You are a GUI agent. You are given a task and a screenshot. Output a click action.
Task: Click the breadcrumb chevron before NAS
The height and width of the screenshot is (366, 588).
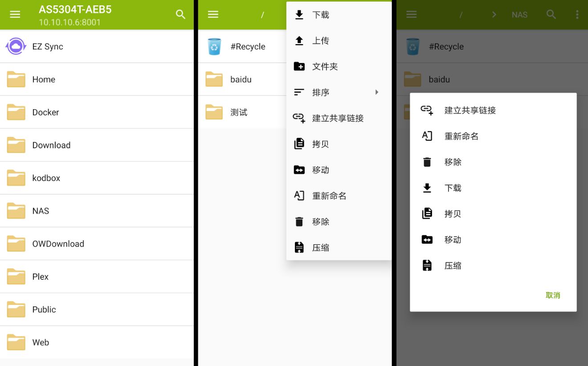tap(494, 15)
